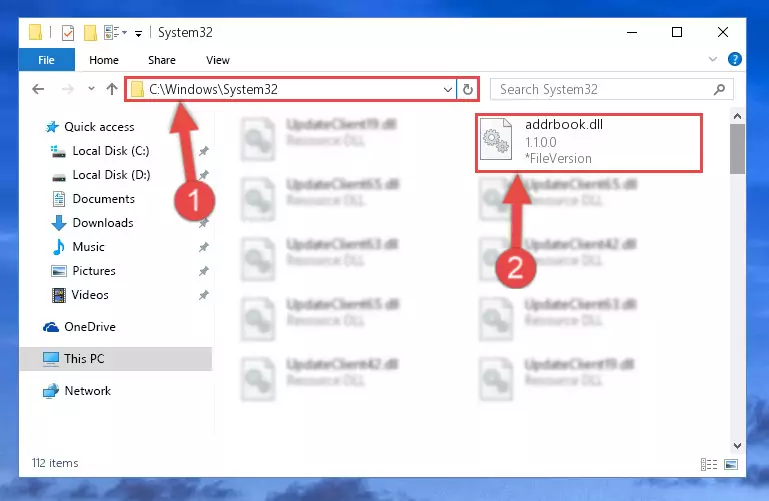
Task: Open Pictures in the sidebar
Action: click(x=94, y=271)
